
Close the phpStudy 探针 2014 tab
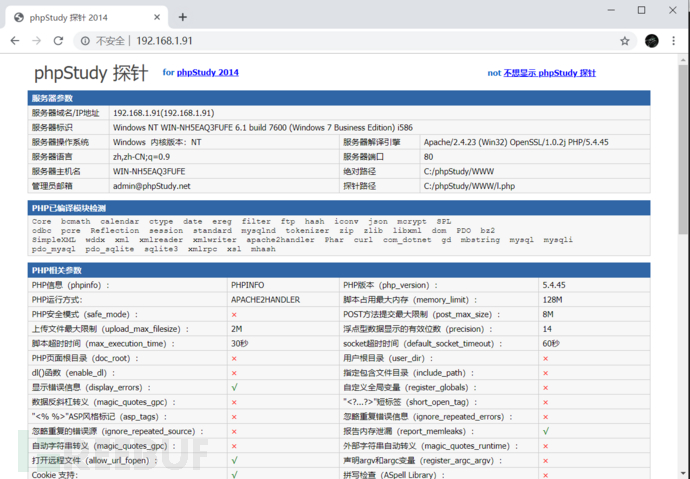[157, 17]
